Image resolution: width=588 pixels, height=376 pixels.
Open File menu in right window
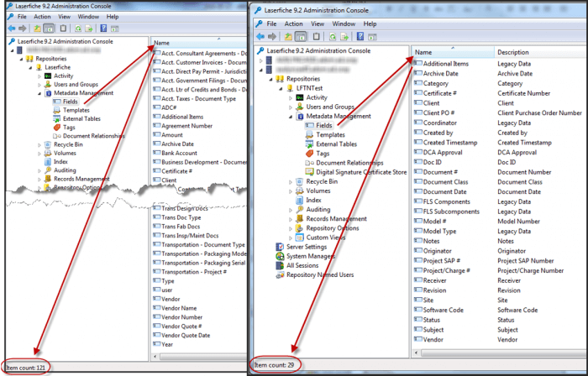tap(271, 23)
